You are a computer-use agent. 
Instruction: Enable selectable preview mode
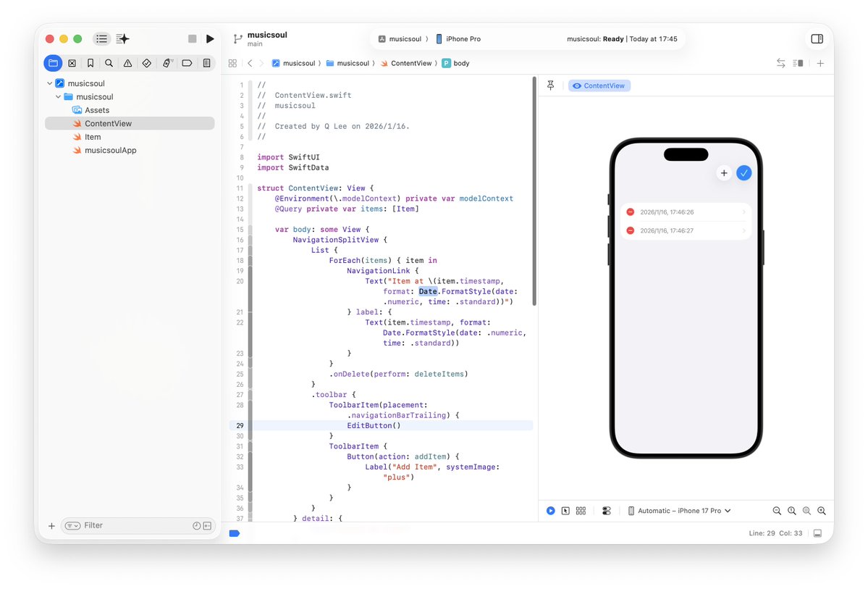click(x=565, y=511)
